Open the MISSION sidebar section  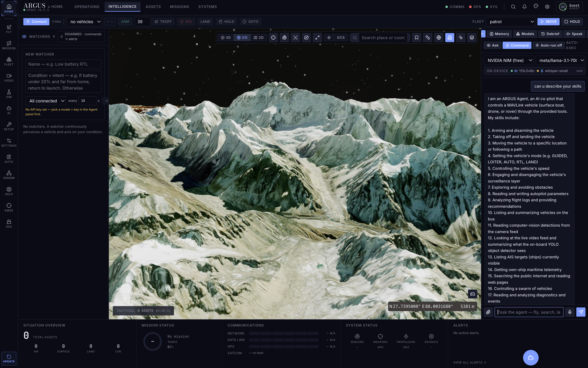tap(9, 45)
